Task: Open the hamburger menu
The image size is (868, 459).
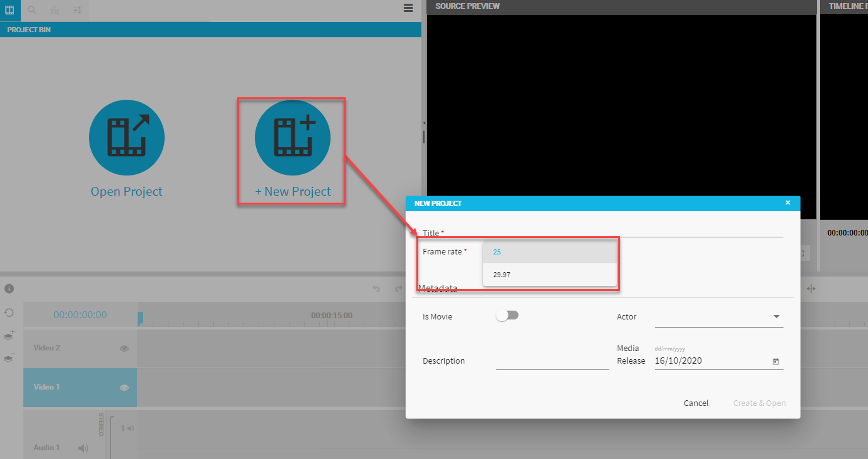Action: point(408,8)
